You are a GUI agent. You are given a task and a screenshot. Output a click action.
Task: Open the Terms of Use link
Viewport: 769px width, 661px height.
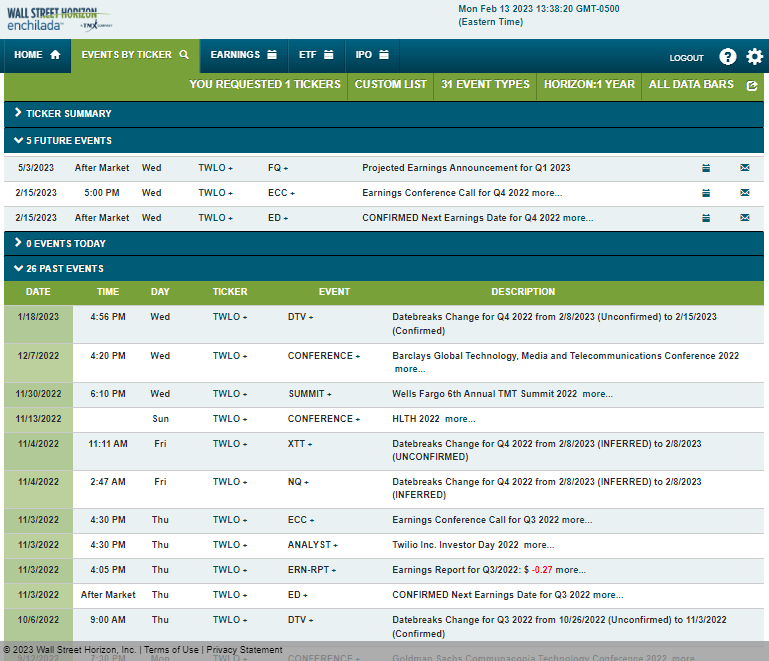tap(171, 650)
